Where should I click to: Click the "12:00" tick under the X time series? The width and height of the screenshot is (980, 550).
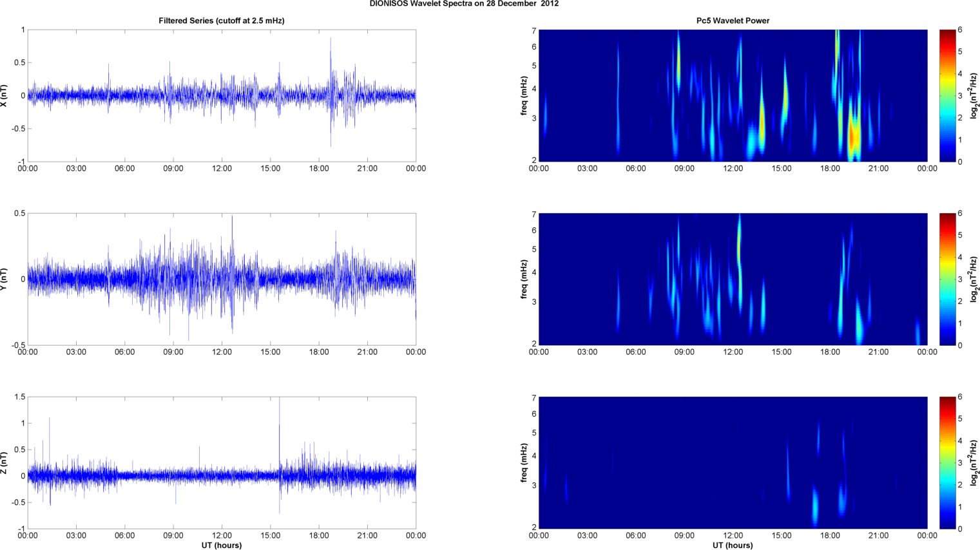click(x=222, y=169)
